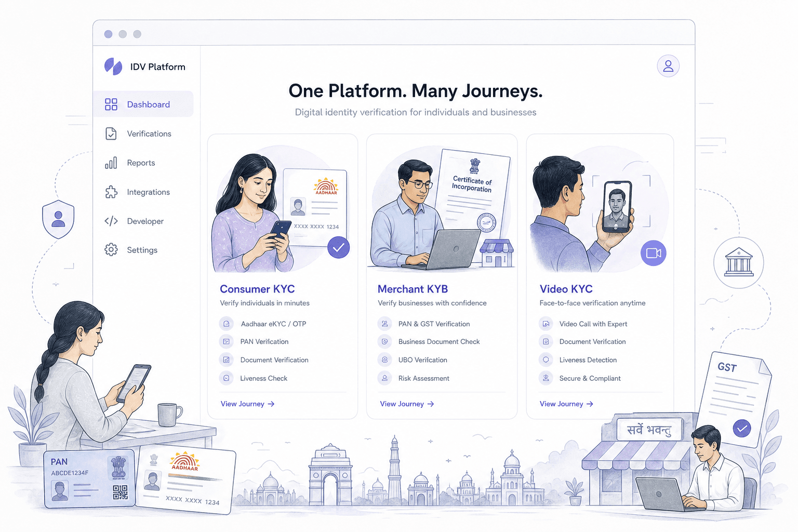Viewport: 798px width, 532px height.
Task: Click the 'PAN Verification' text
Action: pos(264,341)
